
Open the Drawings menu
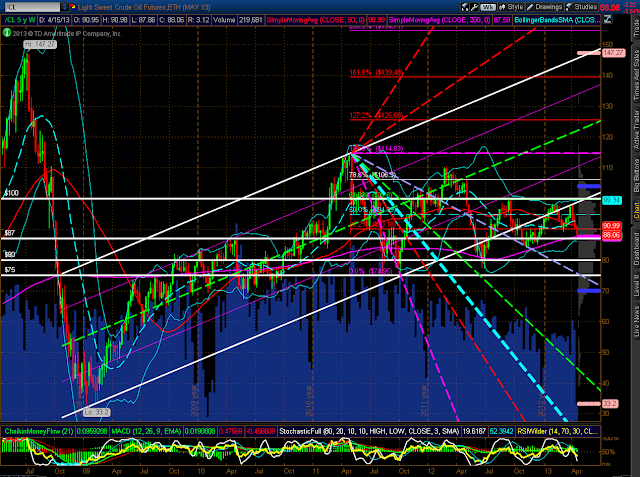[x=545, y=7]
